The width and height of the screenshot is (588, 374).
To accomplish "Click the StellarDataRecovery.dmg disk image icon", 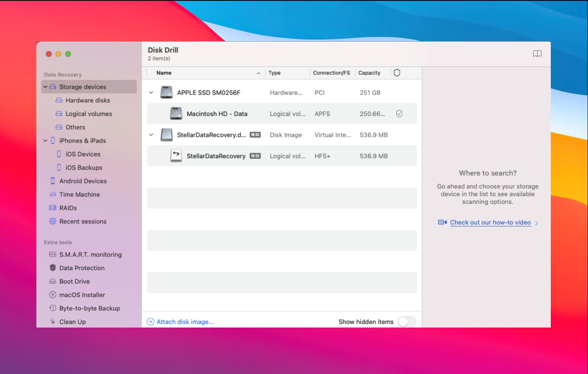I will pyautogui.click(x=167, y=135).
